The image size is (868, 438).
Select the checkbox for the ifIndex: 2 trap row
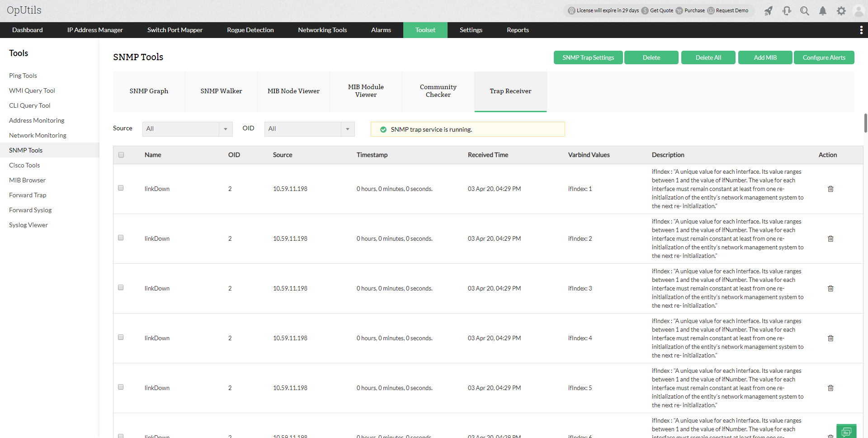(120, 237)
